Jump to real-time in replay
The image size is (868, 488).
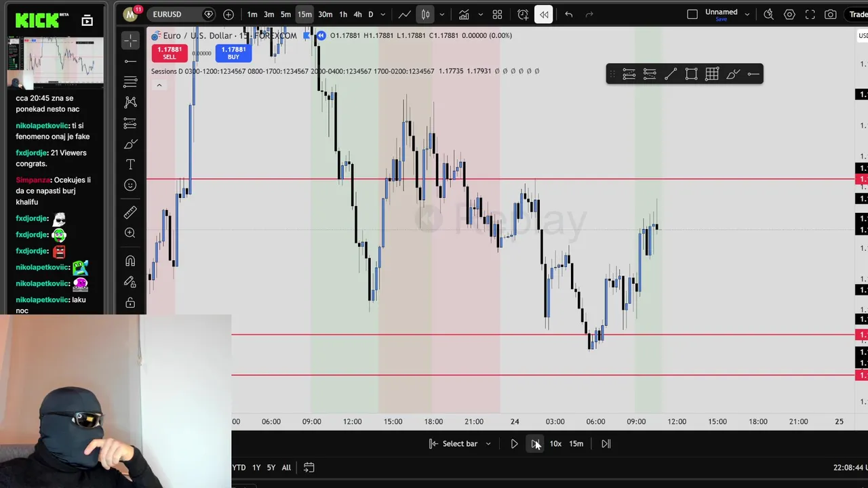(606, 444)
